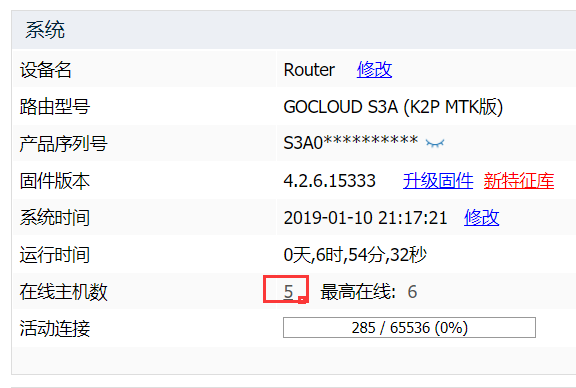Select the 设备名 row label
Image resolution: width=576 pixels, height=388 pixels.
point(46,70)
